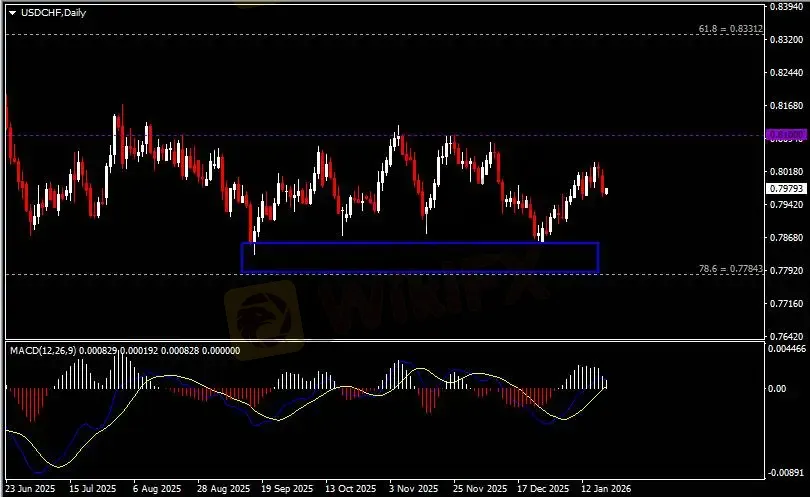The width and height of the screenshot is (810, 497).
Task: Select the Fibonacci label 78.6 = 0.77843
Action: click(x=730, y=269)
